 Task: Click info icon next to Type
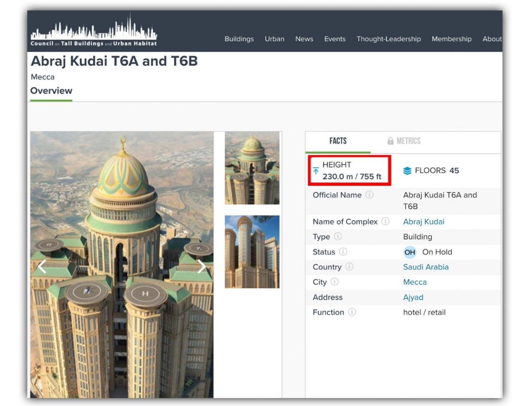[338, 236]
